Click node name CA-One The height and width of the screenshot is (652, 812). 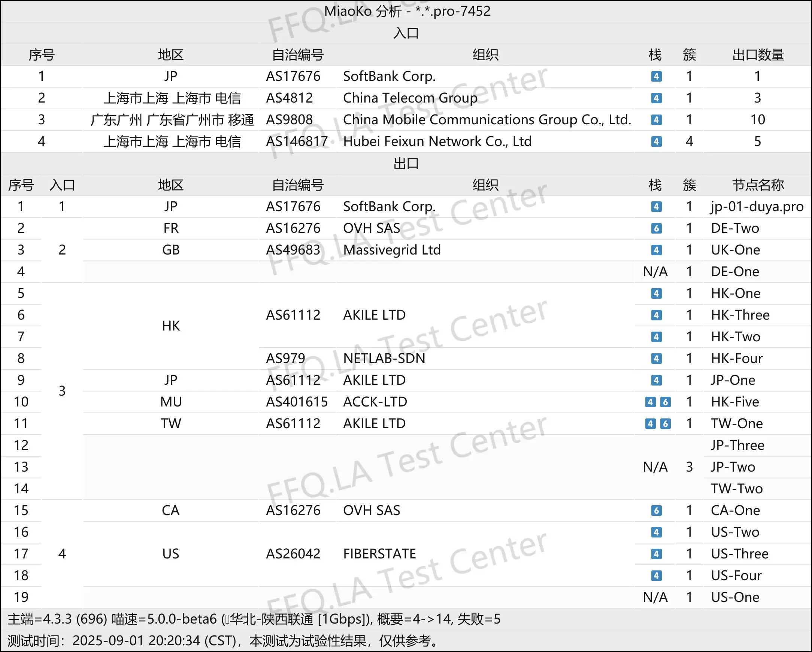(x=735, y=511)
